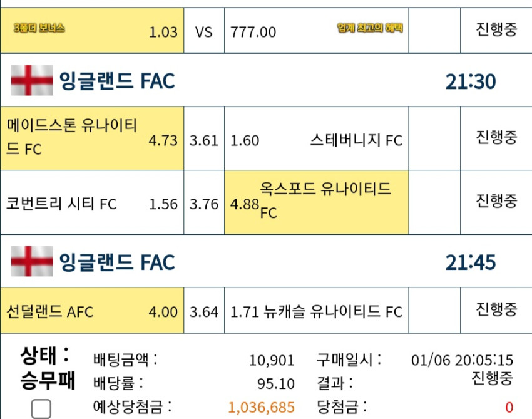Select 옥스포드 유나이티드 FC away win 4.88
The image size is (532, 419).
317,202
